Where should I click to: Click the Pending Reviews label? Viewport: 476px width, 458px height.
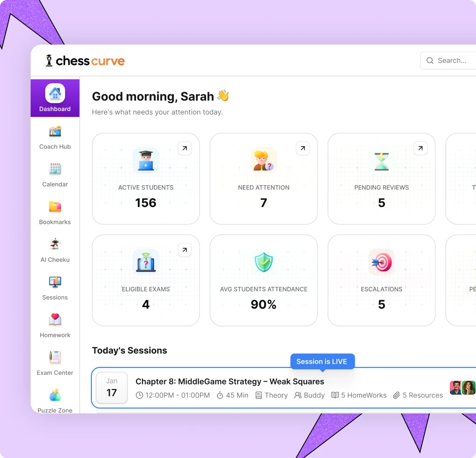[381, 187]
